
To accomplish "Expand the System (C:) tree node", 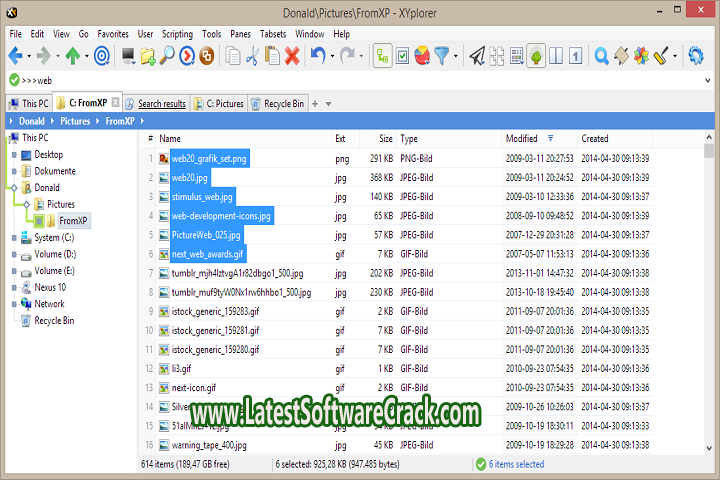I will coord(13,237).
